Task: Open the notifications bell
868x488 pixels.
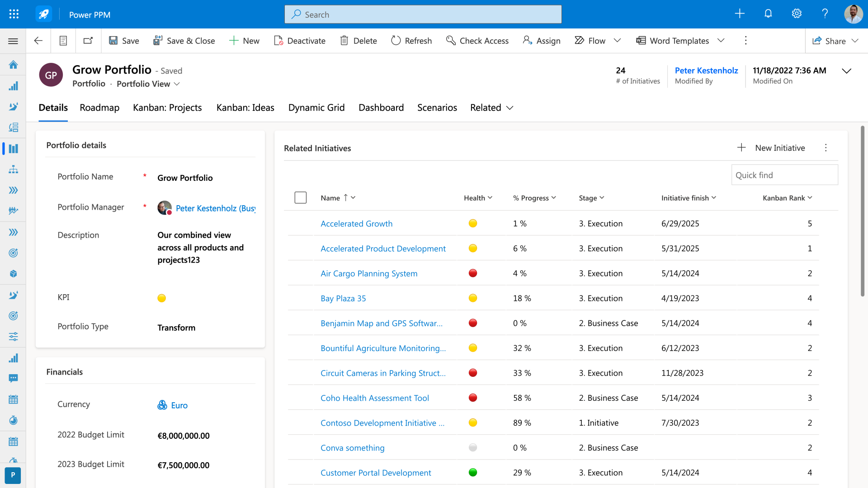Action: pyautogui.click(x=768, y=14)
